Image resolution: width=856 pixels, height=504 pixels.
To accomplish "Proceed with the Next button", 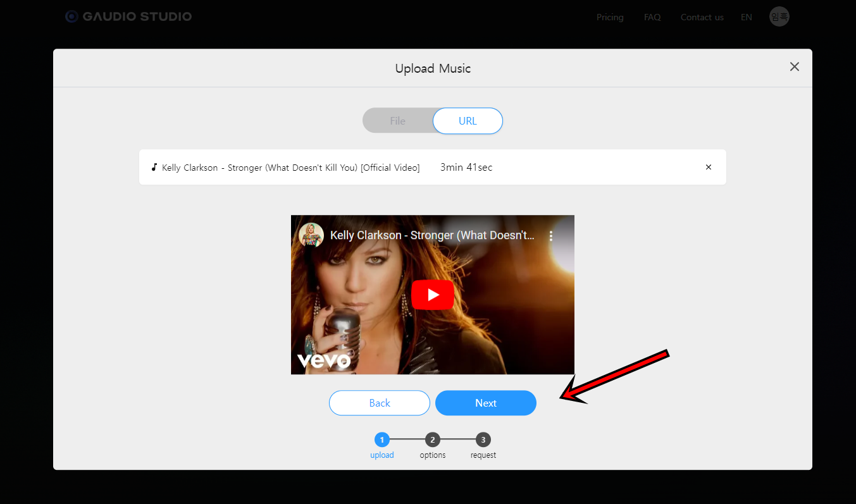I will click(x=486, y=403).
